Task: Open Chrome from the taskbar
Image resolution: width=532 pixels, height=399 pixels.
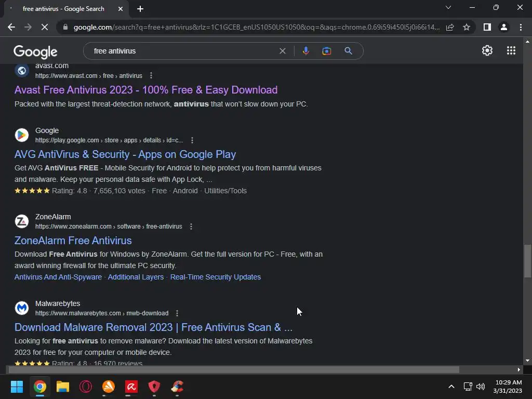Action: click(x=39, y=387)
